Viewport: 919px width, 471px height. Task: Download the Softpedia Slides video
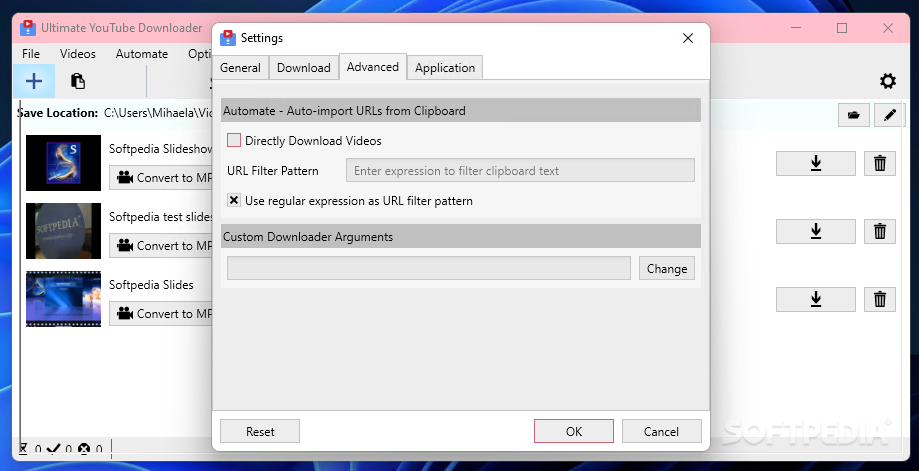pyautogui.click(x=815, y=299)
